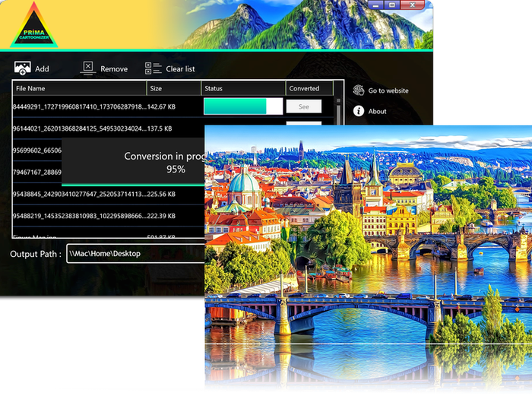
Task: Click the Prima Cartoonizer triangle logo
Action: [x=35, y=24]
